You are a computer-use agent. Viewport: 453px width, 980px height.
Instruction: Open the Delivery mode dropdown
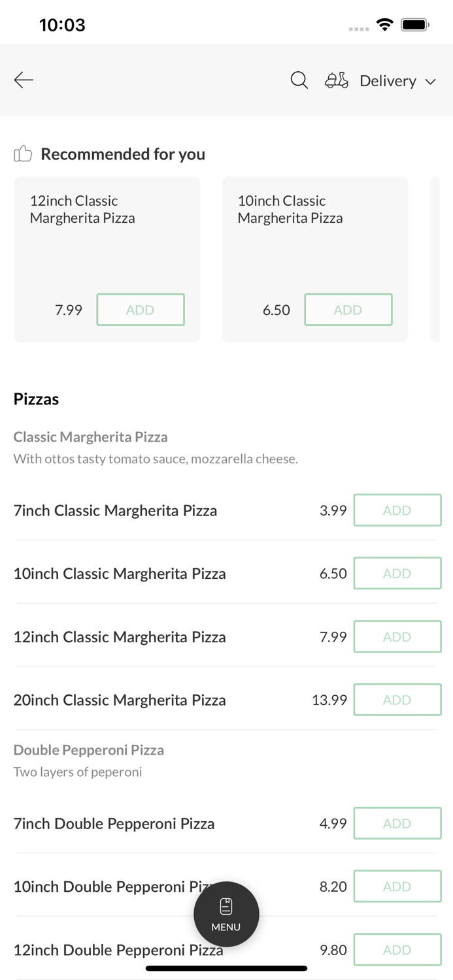pos(388,80)
